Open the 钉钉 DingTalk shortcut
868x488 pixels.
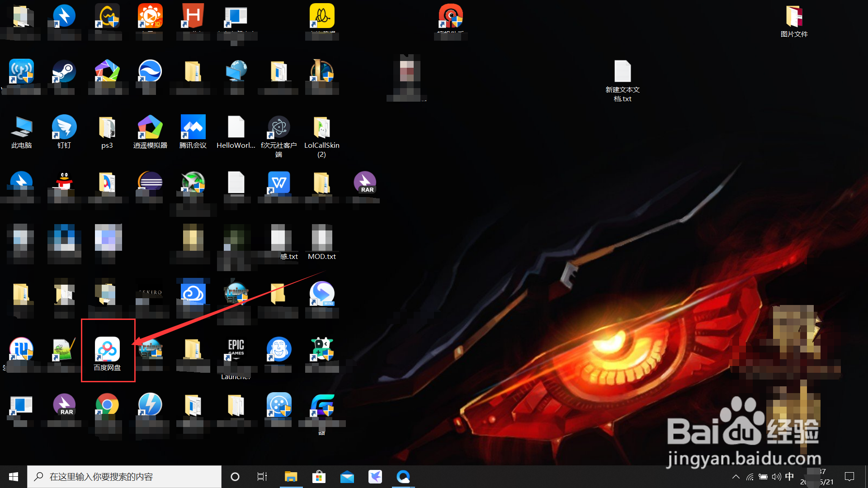click(x=64, y=132)
